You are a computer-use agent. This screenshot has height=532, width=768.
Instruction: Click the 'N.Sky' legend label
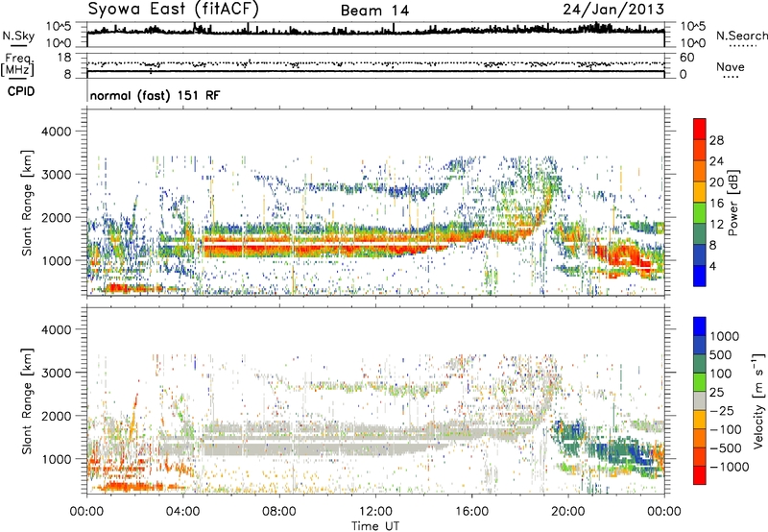[x=18, y=36]
